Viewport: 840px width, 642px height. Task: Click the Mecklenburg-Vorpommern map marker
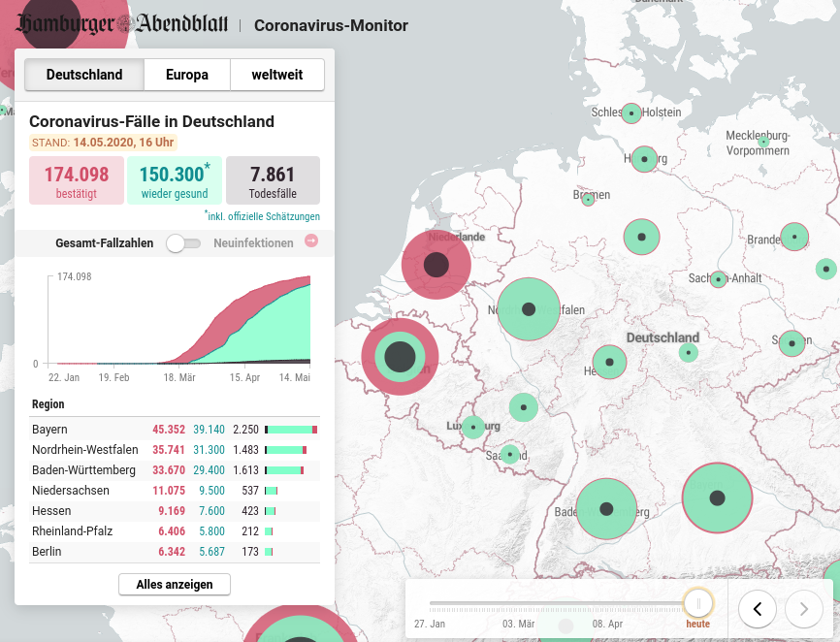point(763,143)
